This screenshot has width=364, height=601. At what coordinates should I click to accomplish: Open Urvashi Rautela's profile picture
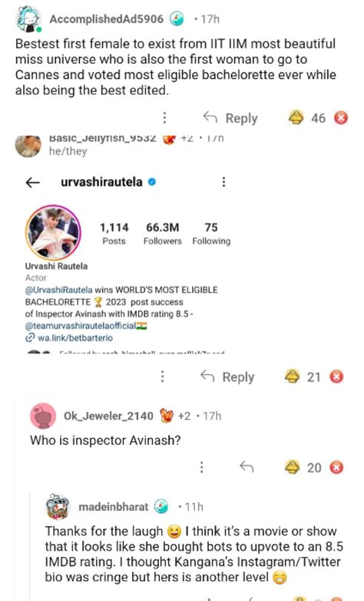pyautogui.click(x=53, y=233)
